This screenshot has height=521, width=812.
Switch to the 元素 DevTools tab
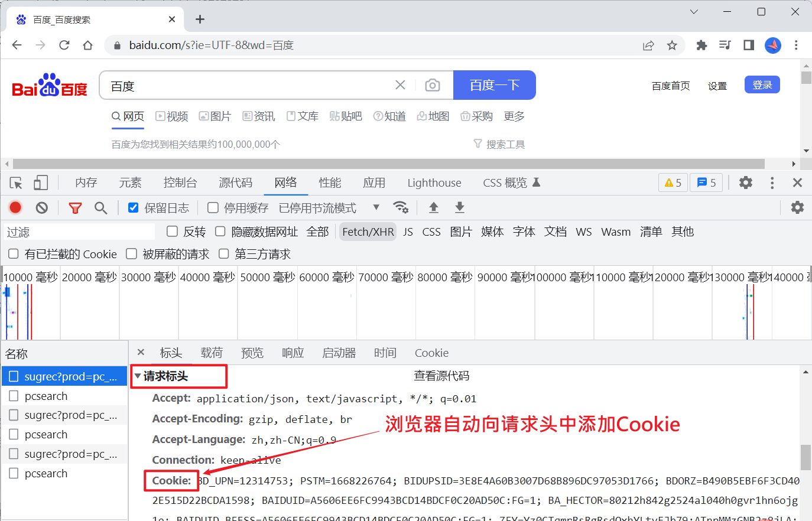tap(130, 183)
